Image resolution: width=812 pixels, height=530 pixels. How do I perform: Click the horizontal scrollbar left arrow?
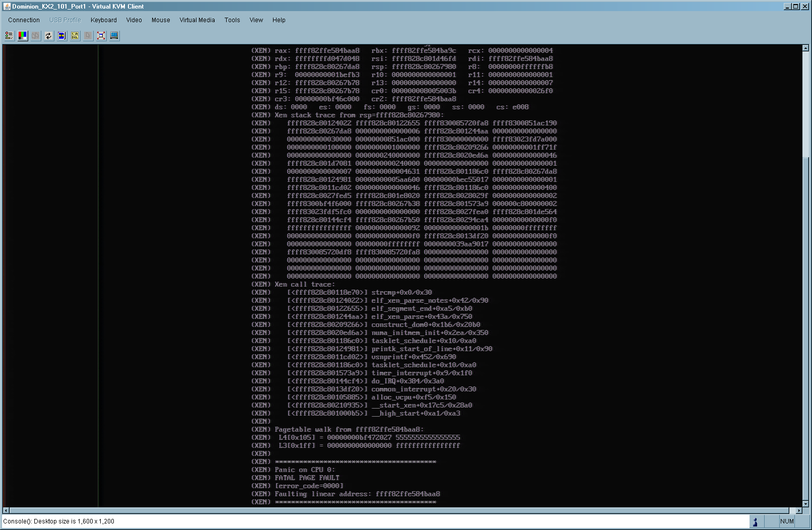click(6, 510)
